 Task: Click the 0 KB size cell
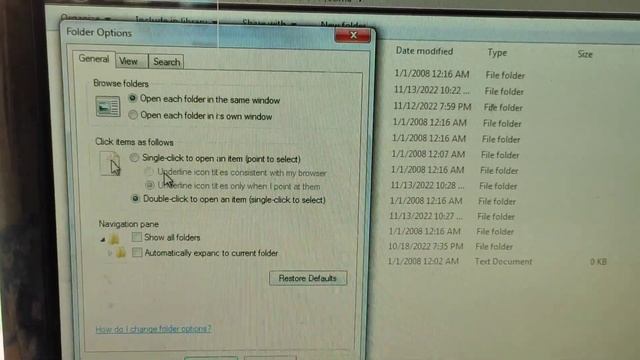pos(598,262)
